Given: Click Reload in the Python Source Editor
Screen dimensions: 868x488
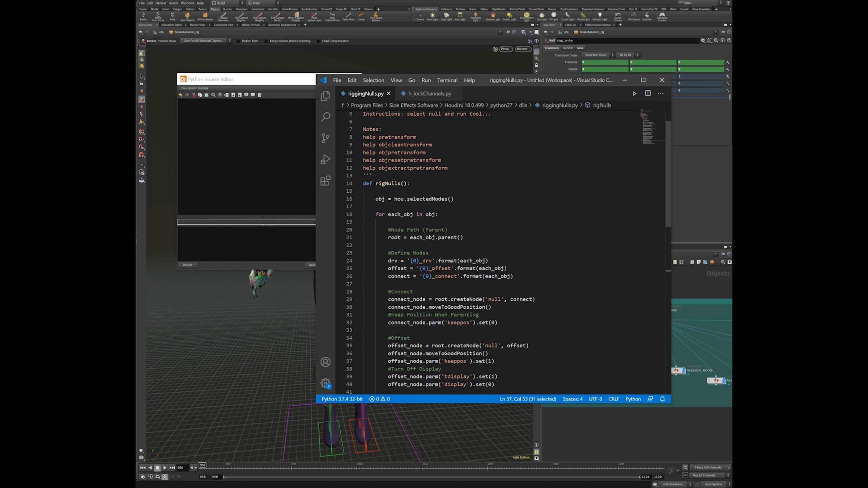Looking at the screenshot, I should click(x=187, y=265).
